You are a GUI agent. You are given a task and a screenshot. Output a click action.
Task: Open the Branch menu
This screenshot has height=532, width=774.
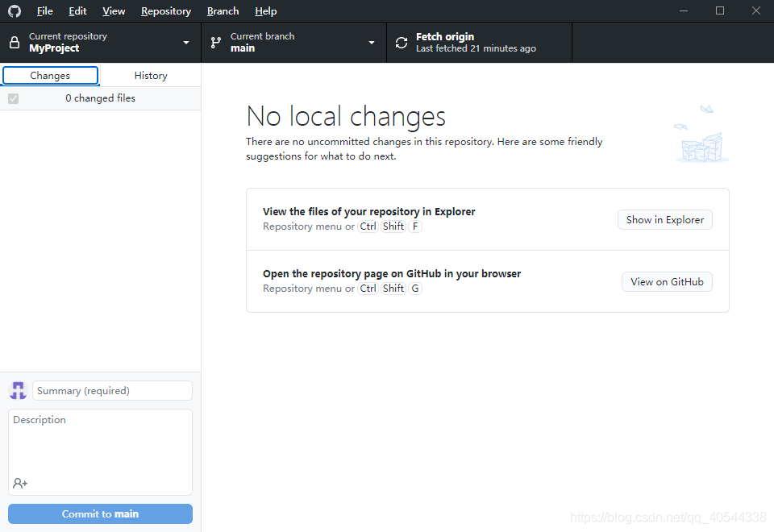223,10
